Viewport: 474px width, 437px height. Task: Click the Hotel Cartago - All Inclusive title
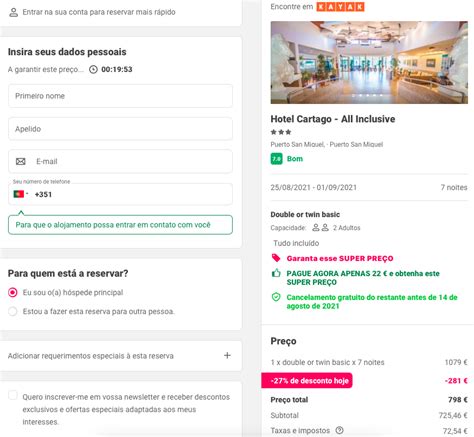point(333,119)
